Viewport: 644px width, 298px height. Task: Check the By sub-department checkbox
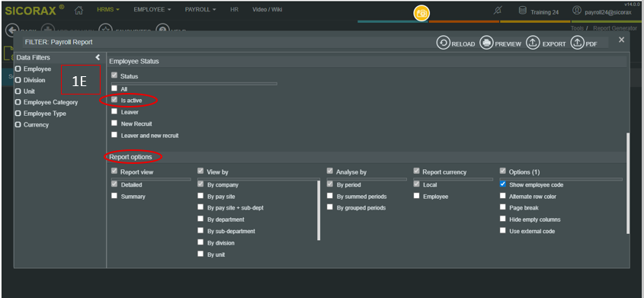pyautogui.click(x=200, y=231)
